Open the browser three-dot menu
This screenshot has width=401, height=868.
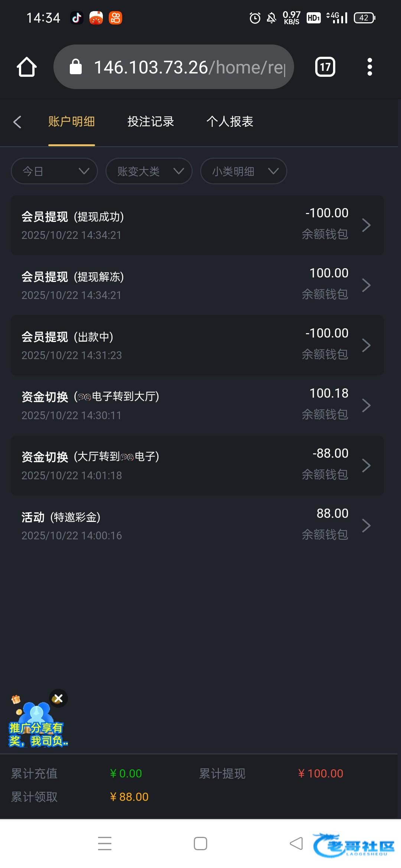[x=369, y=67]
